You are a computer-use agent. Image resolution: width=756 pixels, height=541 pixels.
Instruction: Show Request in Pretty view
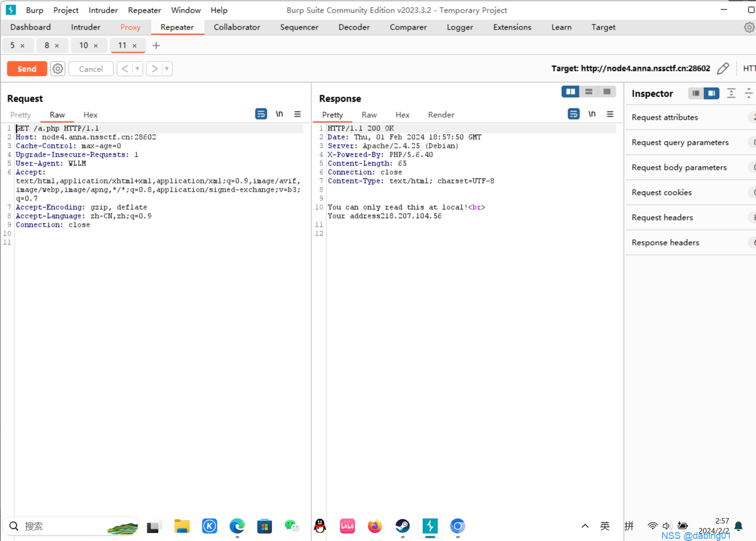click(x=20, y=115)
